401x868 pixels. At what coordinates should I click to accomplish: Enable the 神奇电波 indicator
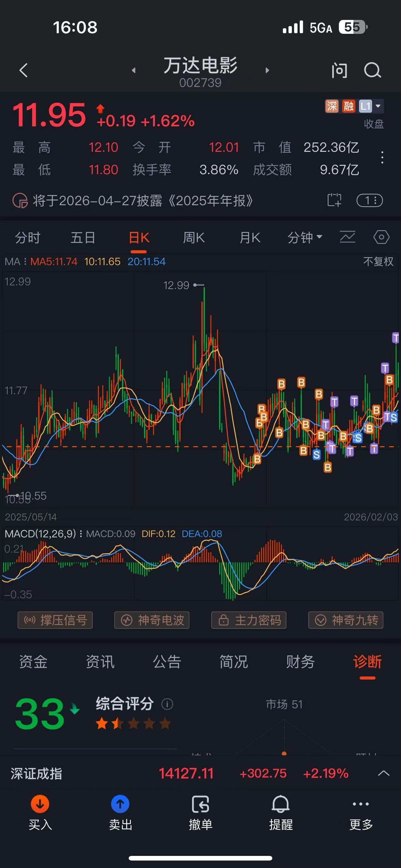[152, 620]
